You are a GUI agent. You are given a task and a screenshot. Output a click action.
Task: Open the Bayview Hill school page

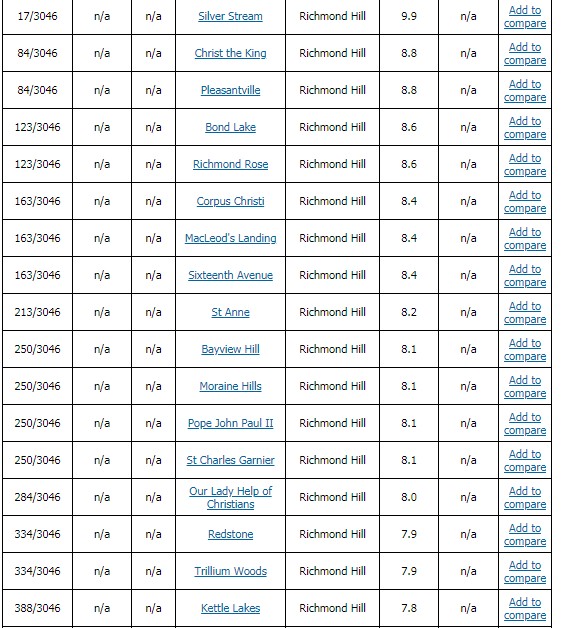(x=230, y=349)
